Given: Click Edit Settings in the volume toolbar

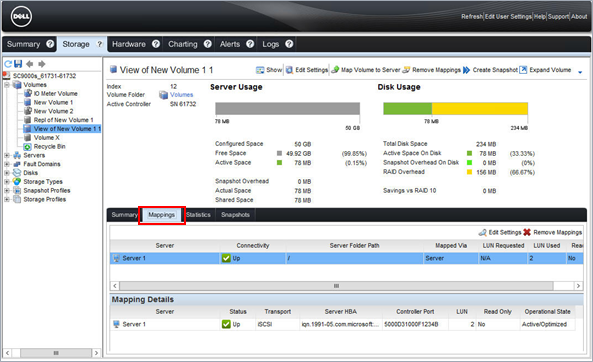Looking at the screenshot, I should (x=307, y=70).
